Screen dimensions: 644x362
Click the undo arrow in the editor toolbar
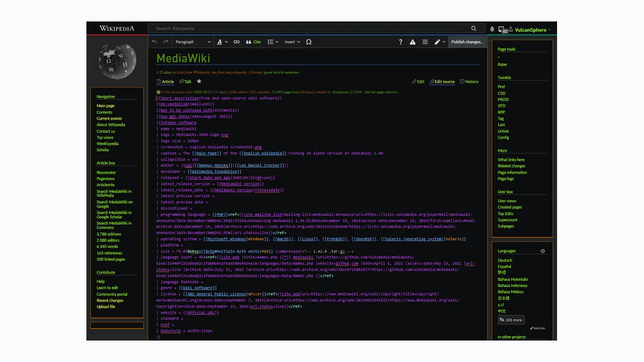(155, 42)
